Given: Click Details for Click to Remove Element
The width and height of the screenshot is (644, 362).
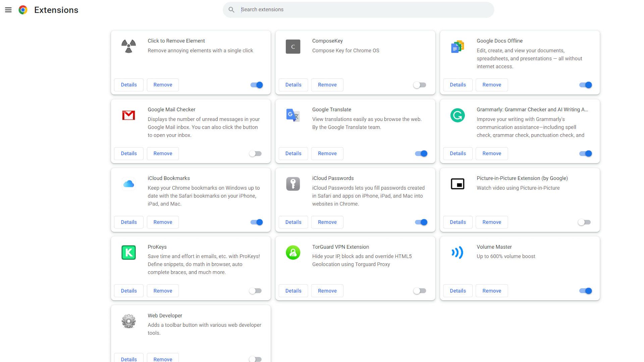Looking at the screenshot, I should pyautogui.click(x=129, y=85).
